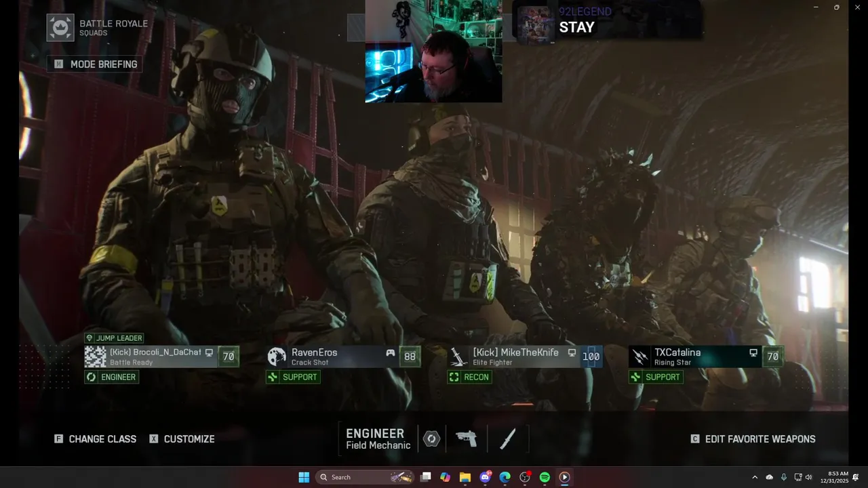Open MikeTheKnife's knife emblem avatar
Viewport: 868px width, 488px height.
(x=458, y=357)
